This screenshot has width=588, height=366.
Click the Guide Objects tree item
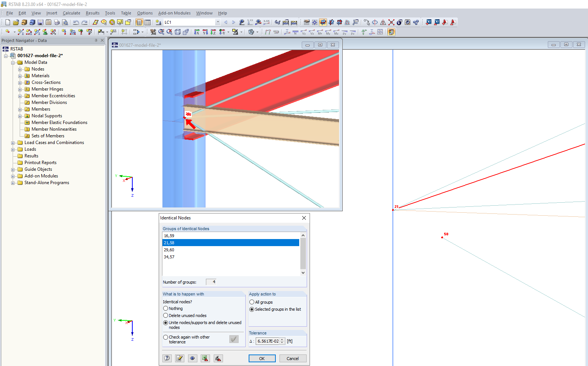pyautogui.click(x=38, y=169)
